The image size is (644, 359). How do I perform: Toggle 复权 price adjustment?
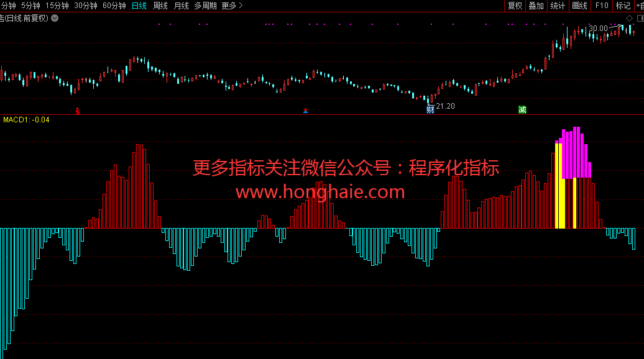tap(515, 6)
